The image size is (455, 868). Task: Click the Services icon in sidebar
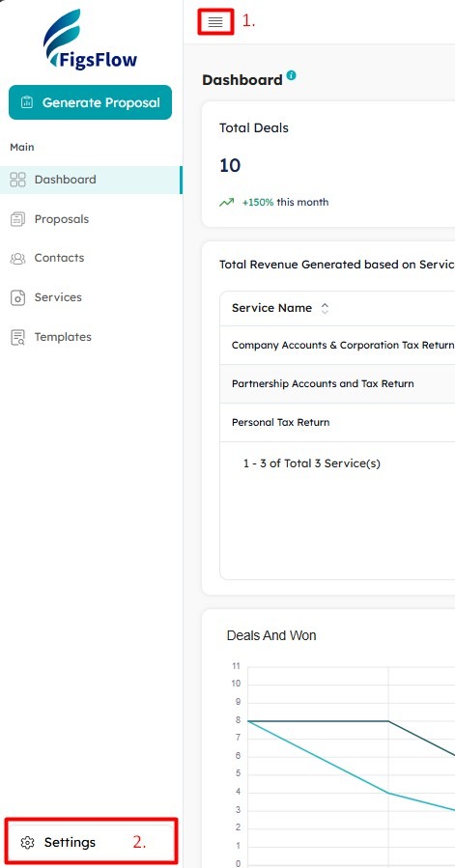click(18, 297)
